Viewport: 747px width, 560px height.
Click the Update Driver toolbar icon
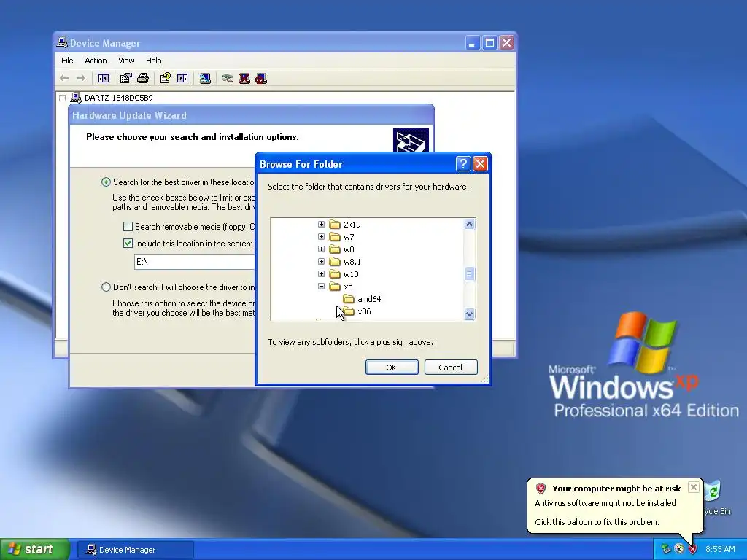tap(228, 78)
